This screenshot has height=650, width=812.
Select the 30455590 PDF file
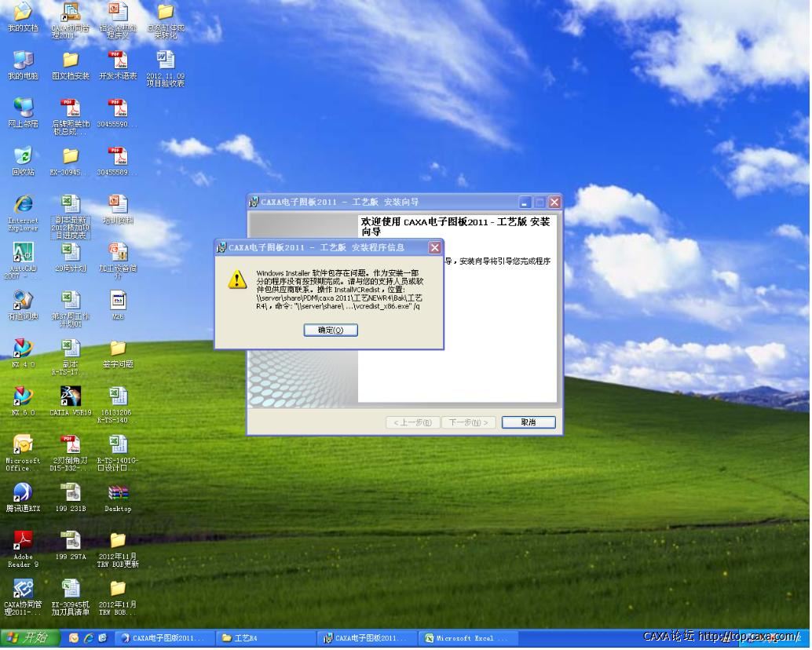tap(118, 113)
